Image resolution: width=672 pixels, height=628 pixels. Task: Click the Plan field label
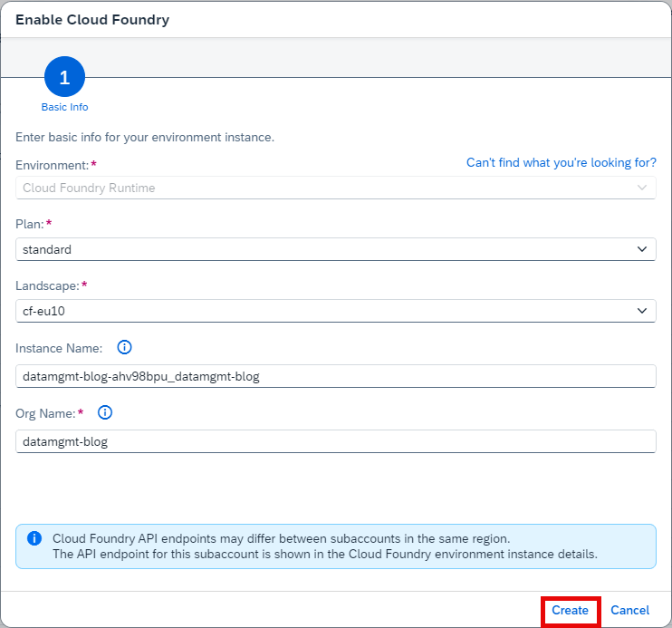click(30, 224)
